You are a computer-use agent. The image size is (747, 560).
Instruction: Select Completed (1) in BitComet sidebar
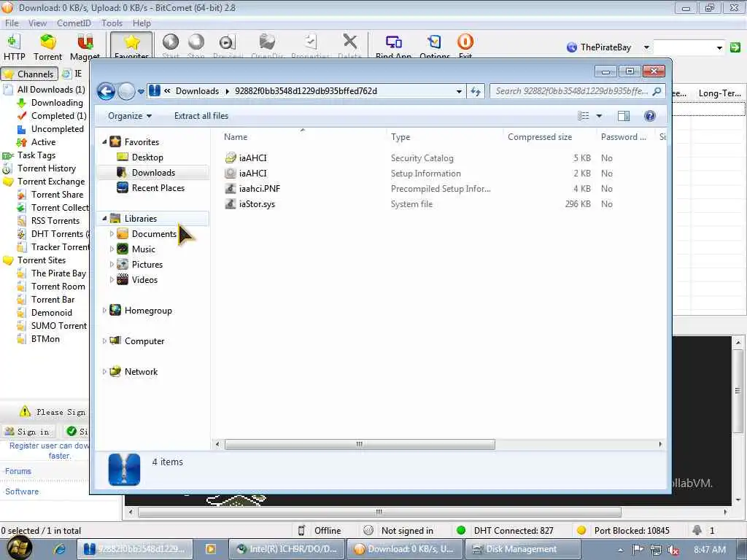(x=59, y=116)
